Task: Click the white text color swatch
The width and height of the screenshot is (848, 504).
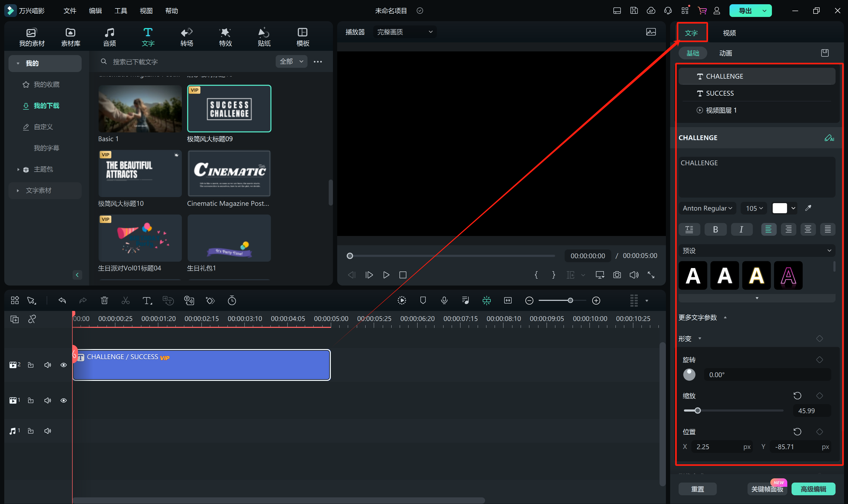Action: click(x=779, y=208)
